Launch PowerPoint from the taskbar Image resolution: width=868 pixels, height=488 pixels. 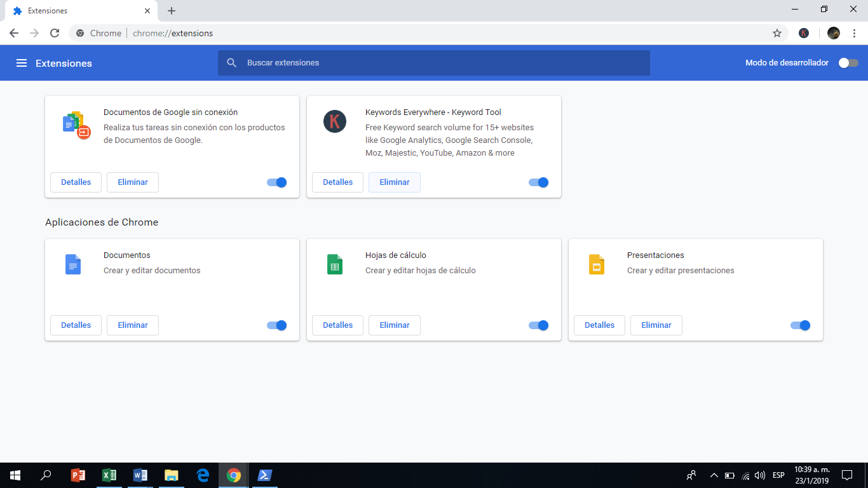click(78, 475)
